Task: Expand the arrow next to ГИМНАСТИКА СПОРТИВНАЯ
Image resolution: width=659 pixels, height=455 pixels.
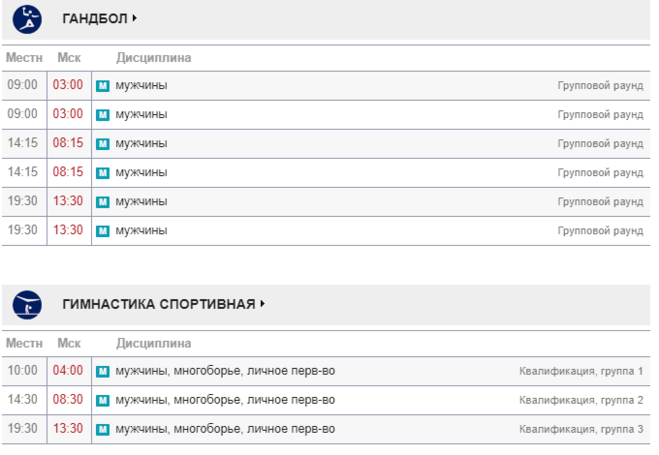Action: pyautogui.click(x=263, y=303)
